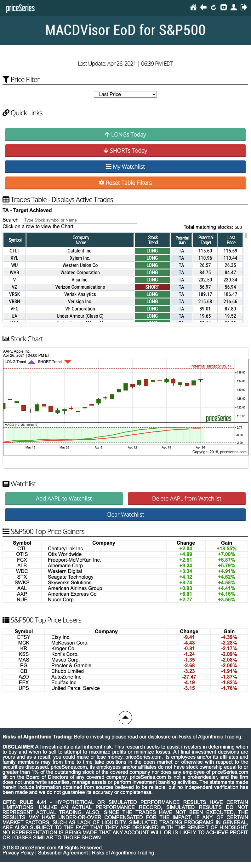Viewport: 251px width, 868px height.
Task: Click the MACD indicator panel in chart
Action: (119, 434)
